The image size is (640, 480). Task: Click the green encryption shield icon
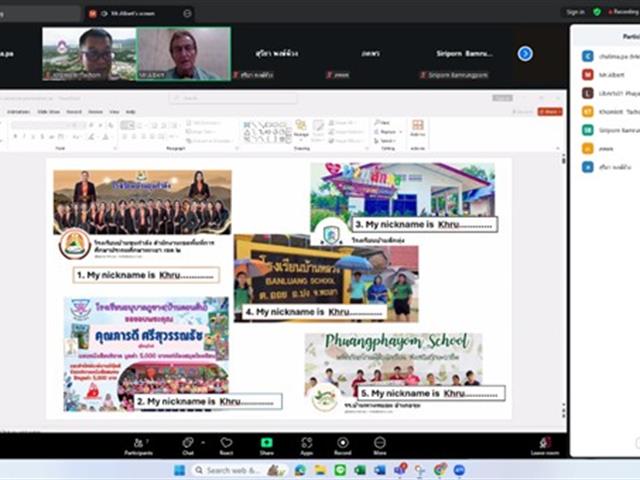(x=597, y=12)
